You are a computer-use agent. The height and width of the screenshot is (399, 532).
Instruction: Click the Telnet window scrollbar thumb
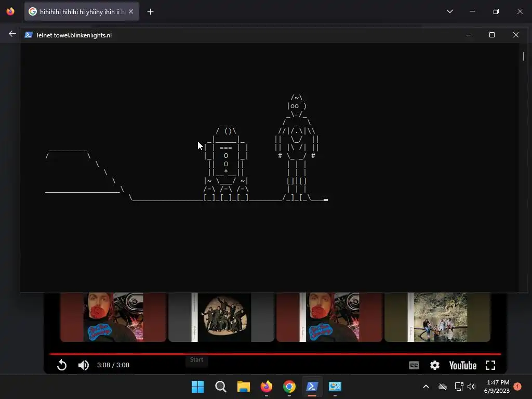pos(524,56)
